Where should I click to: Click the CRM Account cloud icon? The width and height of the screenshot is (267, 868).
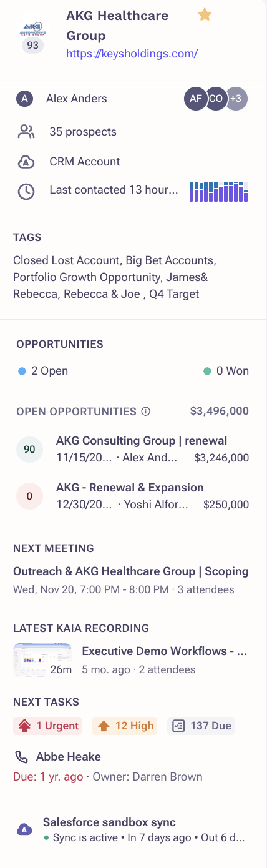click(26, 162)
